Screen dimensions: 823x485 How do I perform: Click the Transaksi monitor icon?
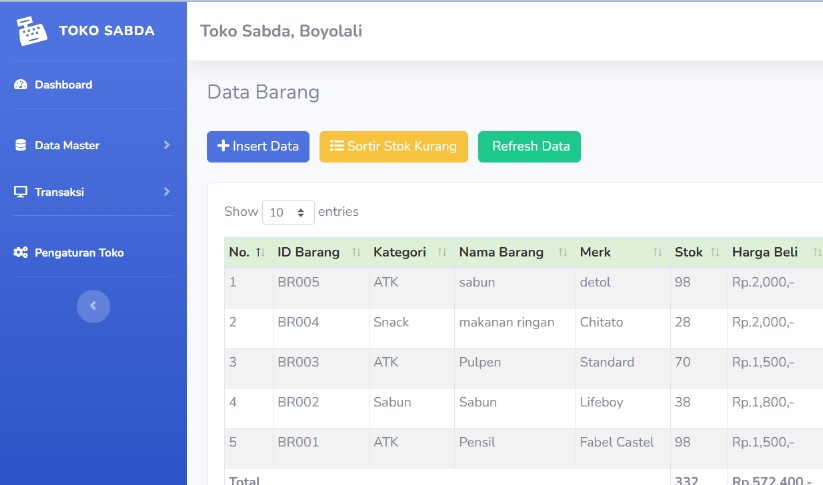[x=20, y=192]
